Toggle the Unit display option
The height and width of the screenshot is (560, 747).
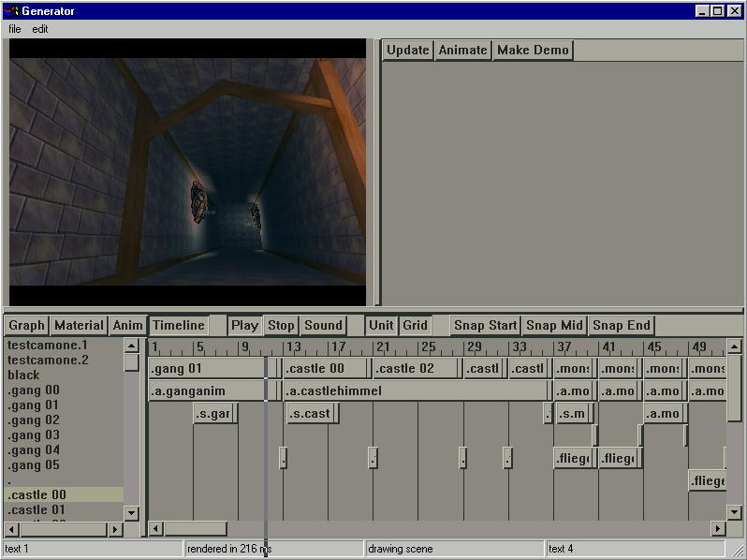click(381, 326)
